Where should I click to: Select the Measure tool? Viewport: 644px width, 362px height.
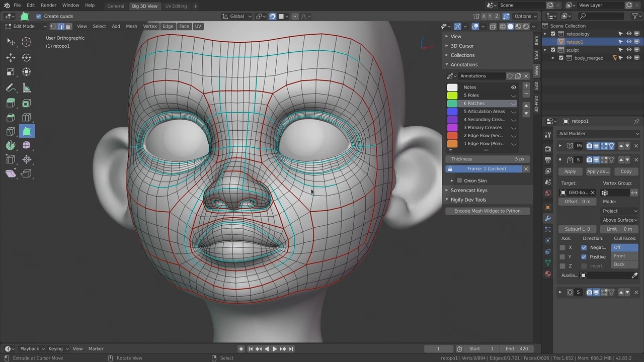(26, 87)
